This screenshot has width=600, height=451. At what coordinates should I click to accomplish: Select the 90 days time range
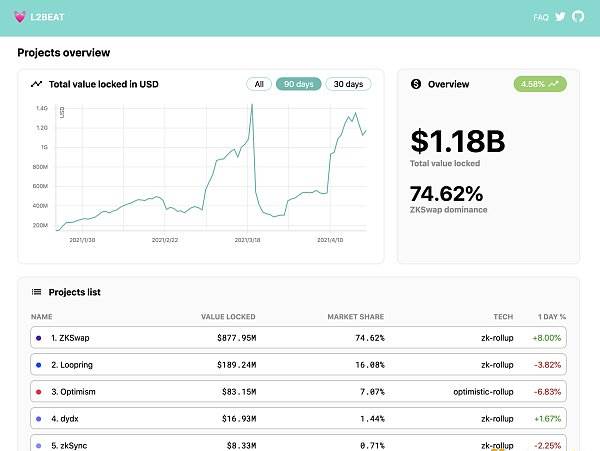point(298,84)
